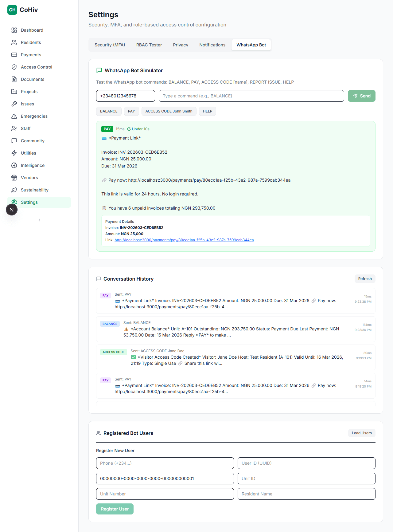The width and height of the screenshot is (393, 532).
Task: Open the Intelligence brain icon
Action: [x=14, y=165]
